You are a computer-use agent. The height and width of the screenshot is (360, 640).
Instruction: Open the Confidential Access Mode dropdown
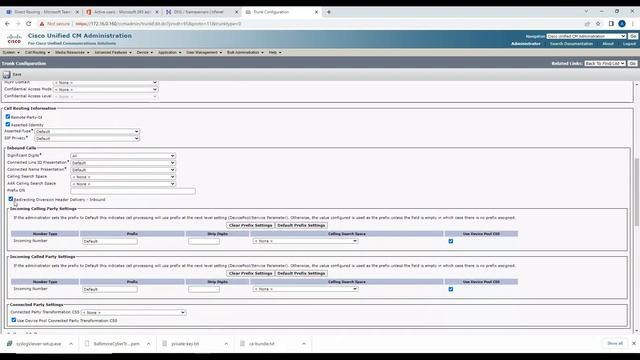(x=105, y=89)
